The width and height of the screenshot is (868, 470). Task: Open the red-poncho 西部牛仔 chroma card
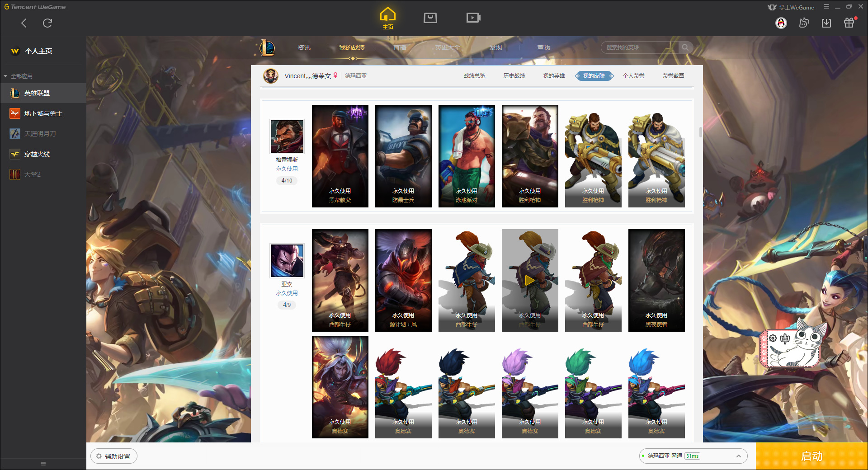click(x=593, y=281)
